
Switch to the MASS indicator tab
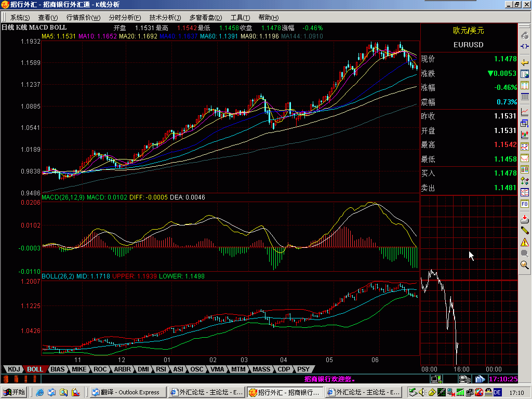coord(261,369)
